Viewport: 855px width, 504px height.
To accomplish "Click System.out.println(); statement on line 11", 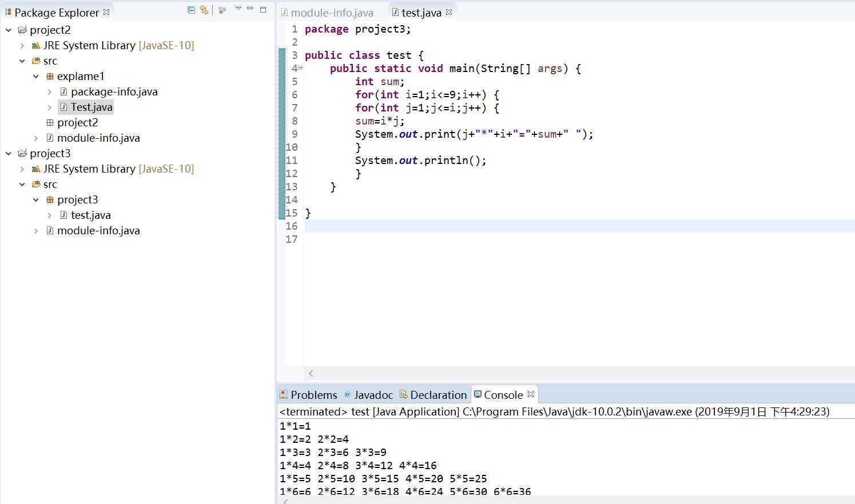I will (x=420, y=161).
